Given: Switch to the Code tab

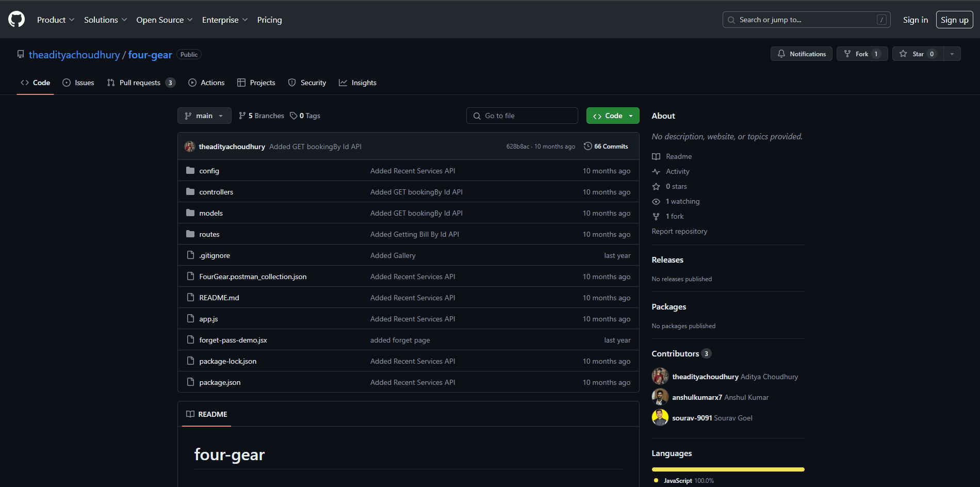Looking at the screenshot, I should tap(36, 83).
